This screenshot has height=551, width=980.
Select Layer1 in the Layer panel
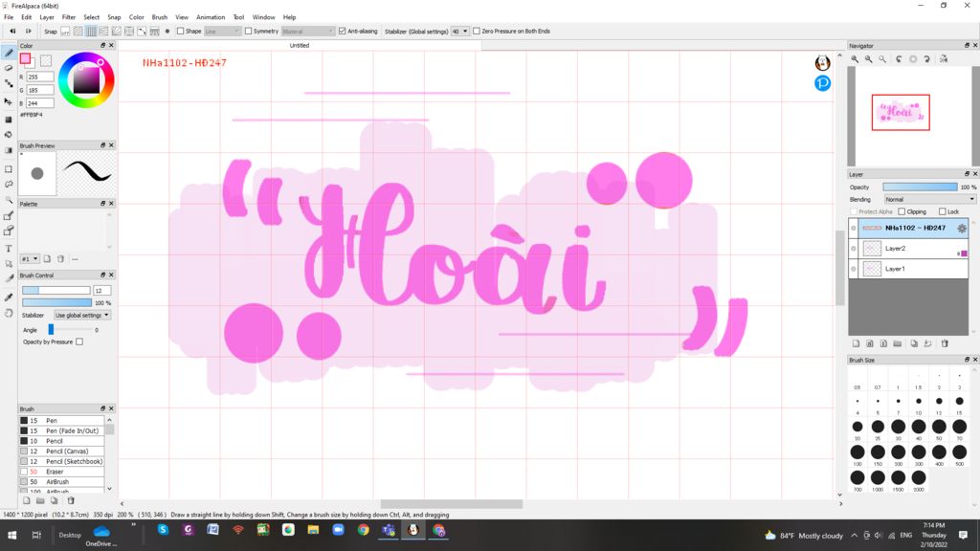tap(908, 269)
